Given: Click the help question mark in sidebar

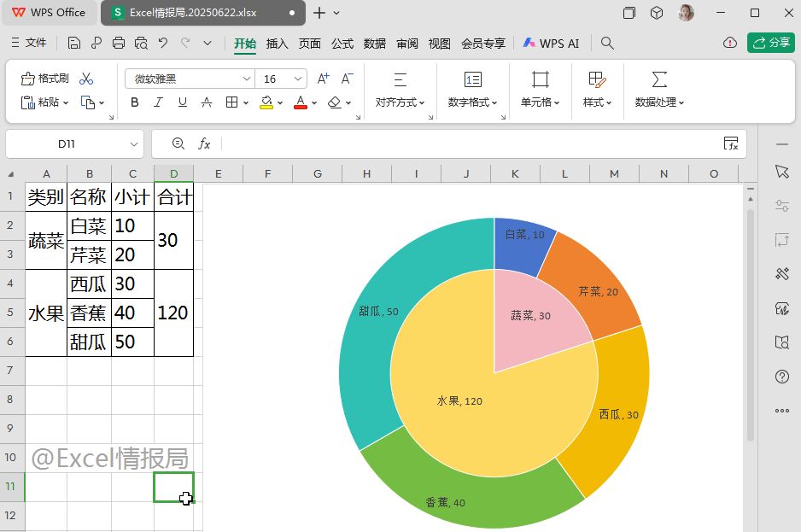Looking at the screenshot, I should (782, 377).
